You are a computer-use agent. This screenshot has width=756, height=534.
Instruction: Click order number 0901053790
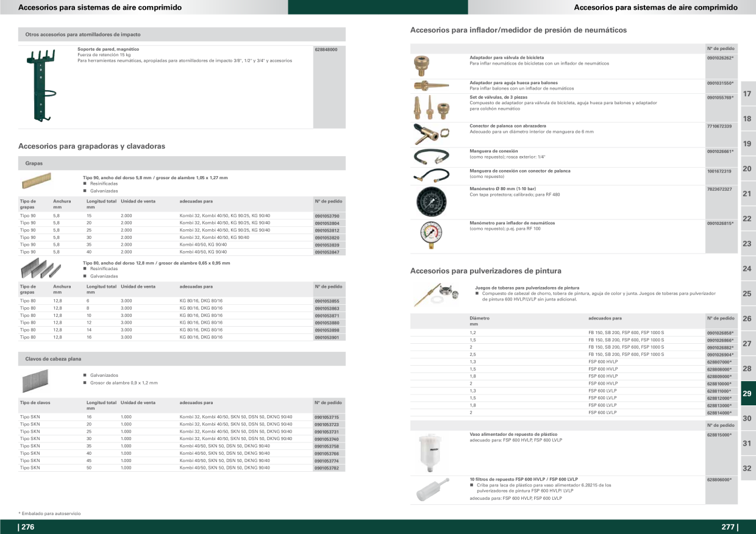click(327, 216)
